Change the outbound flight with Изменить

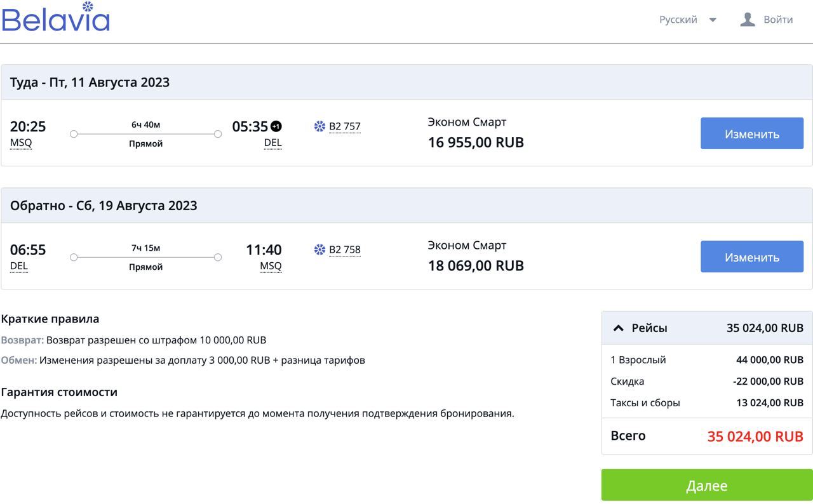751,133
